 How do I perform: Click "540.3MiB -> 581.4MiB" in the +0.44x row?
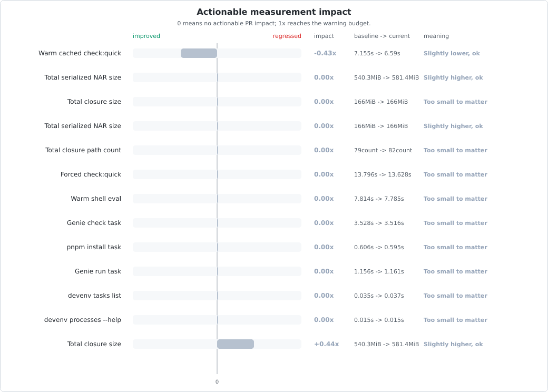pyautogui.click(x=386, y=344)
